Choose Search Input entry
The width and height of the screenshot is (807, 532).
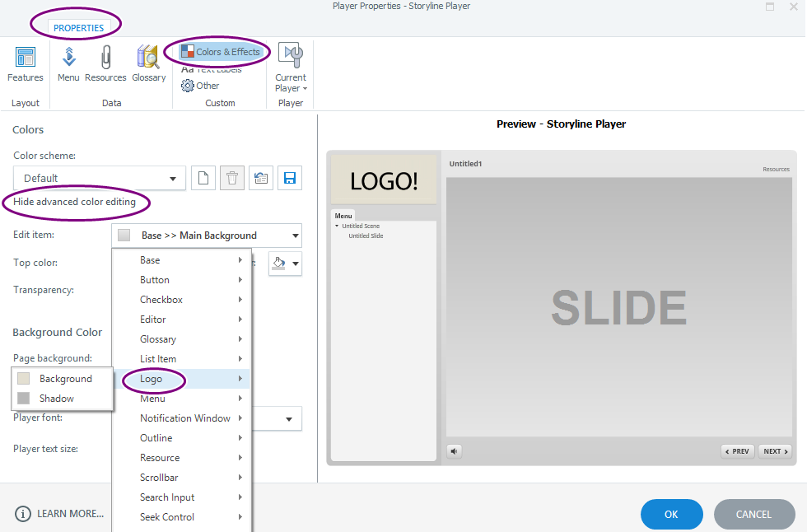pos(182,497)
